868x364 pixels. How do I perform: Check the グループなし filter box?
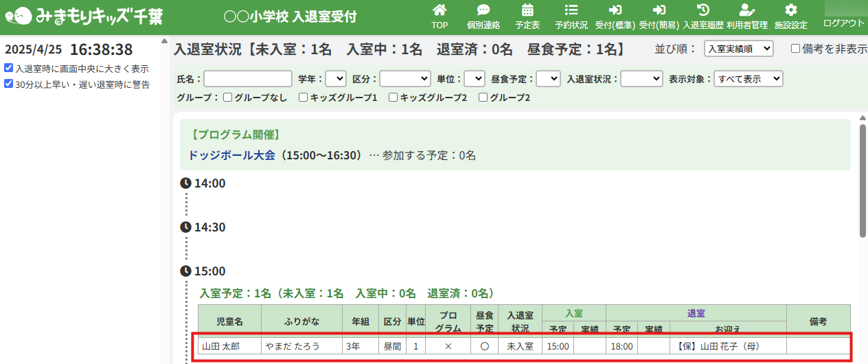click(227, 98)
